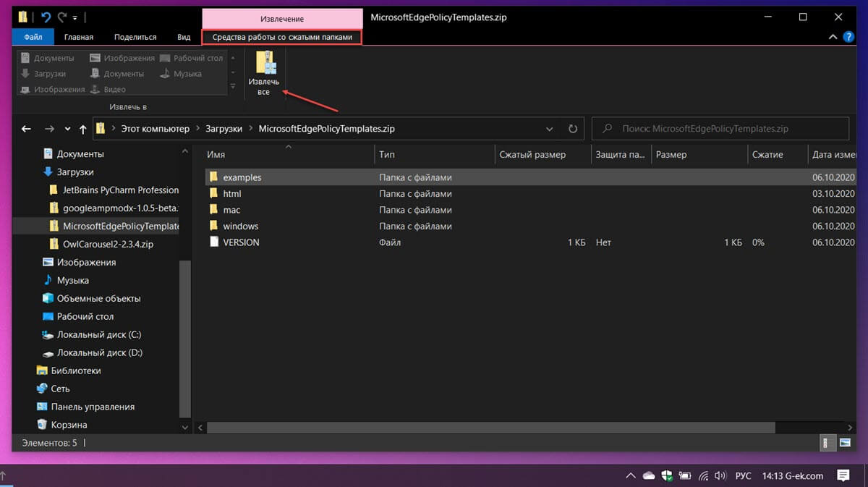The image size is (868, 487).
Task: Open Локальный диск (D:) in the sidebar
Action: point(100,353)
